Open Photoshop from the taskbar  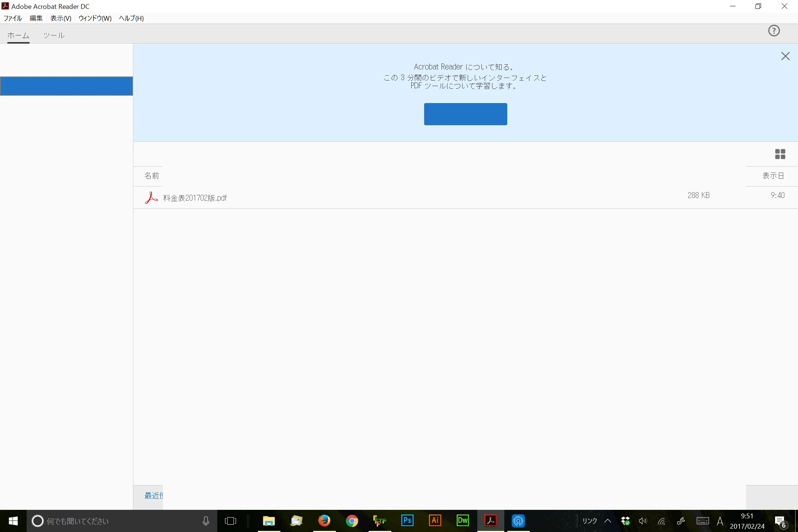pyautogui.click(x=407, y=521)
